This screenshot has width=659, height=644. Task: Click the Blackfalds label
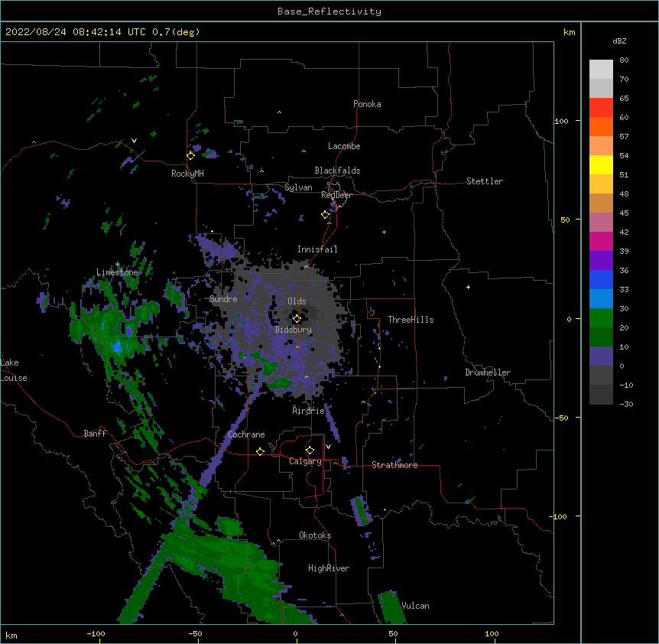pos(337,171)
